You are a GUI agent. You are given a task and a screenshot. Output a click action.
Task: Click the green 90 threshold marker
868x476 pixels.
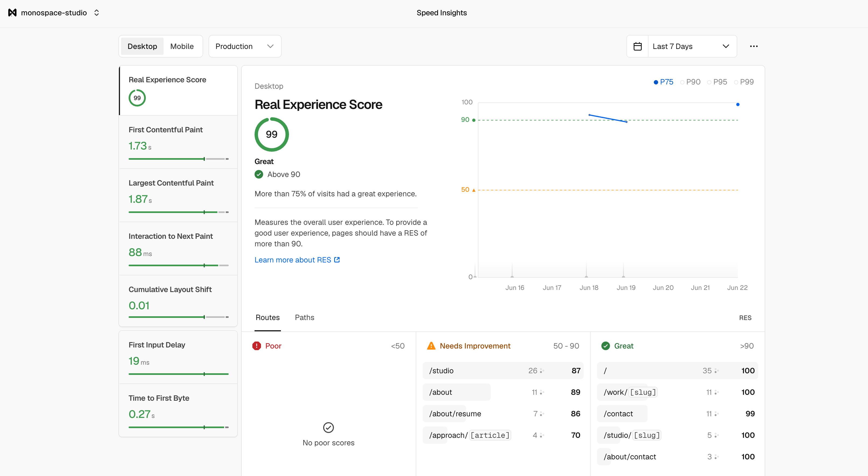[474, 120]
